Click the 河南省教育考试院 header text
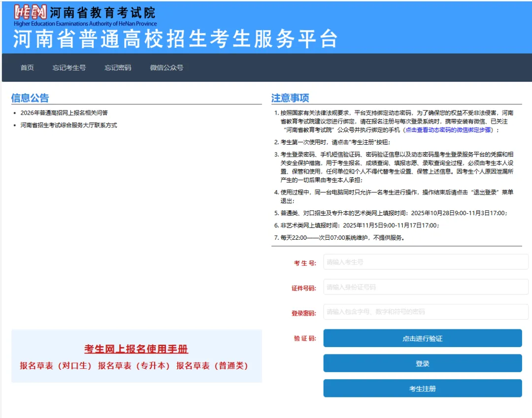This screenshot has width=532, height=418. (x=102, y=13)
